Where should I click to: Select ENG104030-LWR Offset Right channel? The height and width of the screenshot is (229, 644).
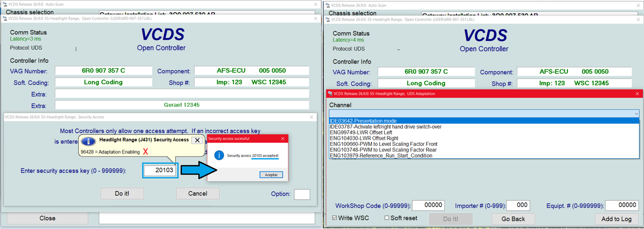coord(484,138)
